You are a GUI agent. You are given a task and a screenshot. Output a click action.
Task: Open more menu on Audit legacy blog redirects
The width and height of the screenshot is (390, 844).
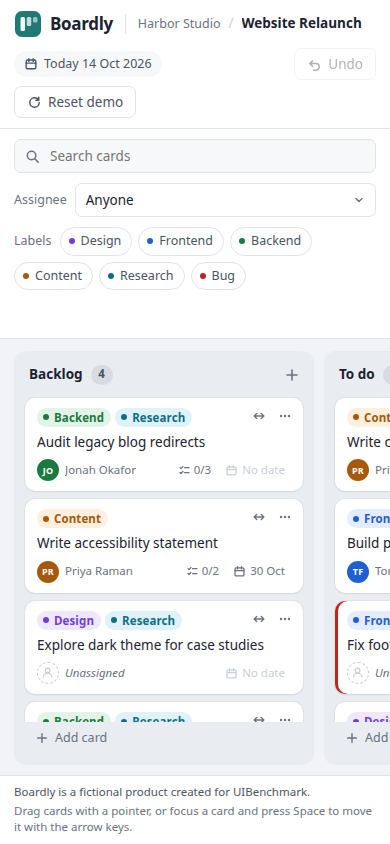[285, 416]
